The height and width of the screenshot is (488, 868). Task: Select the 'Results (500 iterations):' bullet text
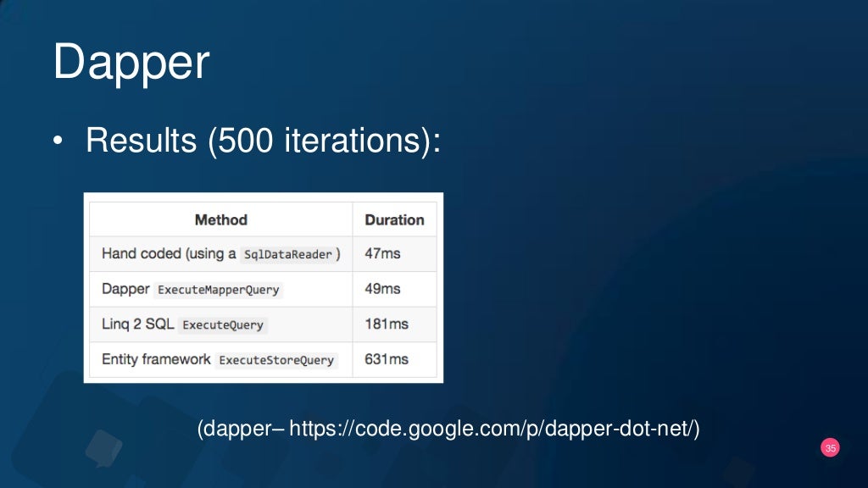263,140
